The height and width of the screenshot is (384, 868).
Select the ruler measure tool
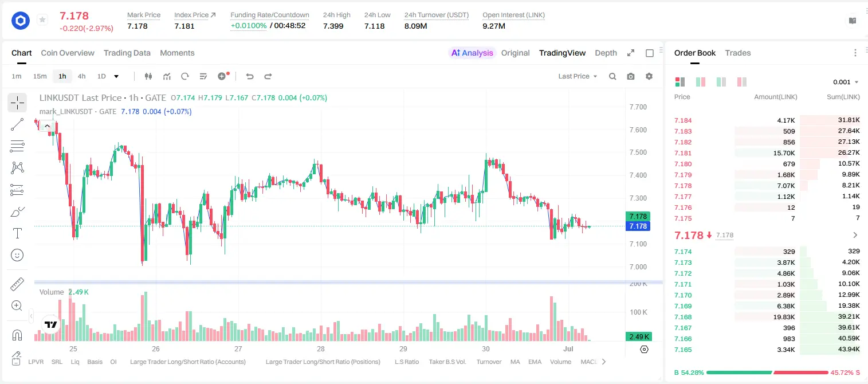[x=17, y=284]
